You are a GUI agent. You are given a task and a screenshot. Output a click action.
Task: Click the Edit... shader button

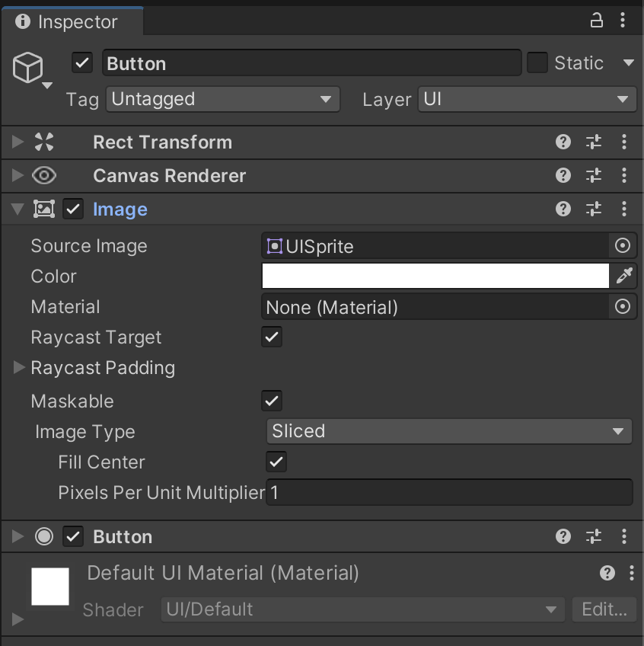604,609
